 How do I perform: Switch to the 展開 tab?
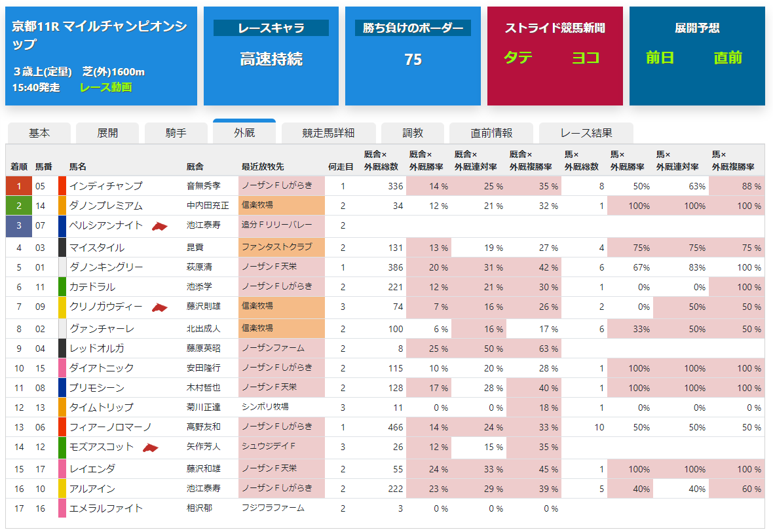click(x=107, y=133)
